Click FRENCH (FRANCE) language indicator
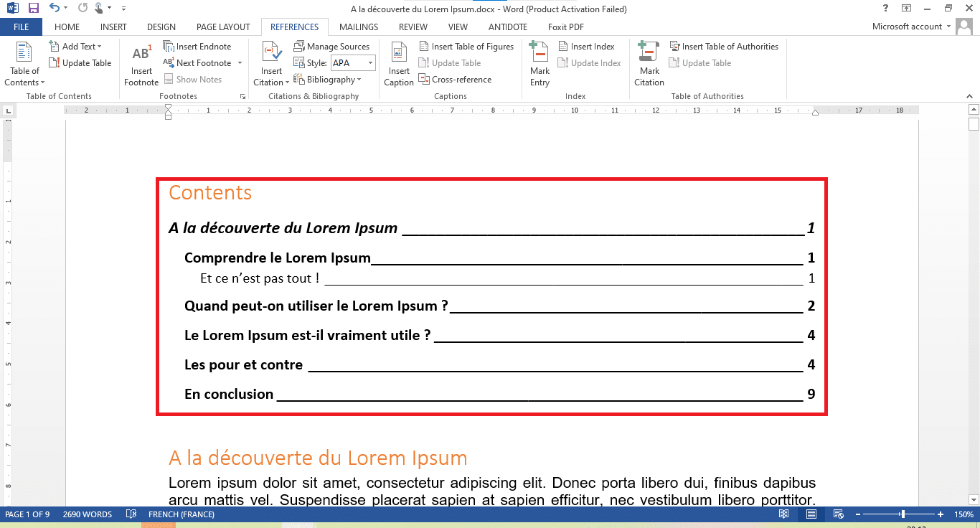The width and height of the screenshot is (980, 528). 182,514
